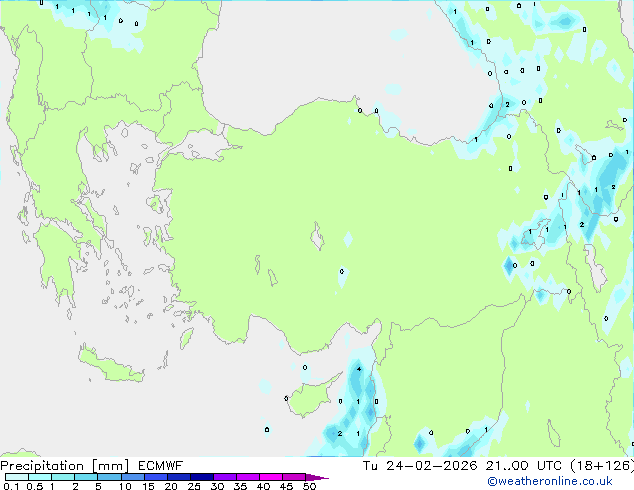Click the 1–2 mm legend color swatch
The width and height of the screenshot is (634, 490).
tap(63, 477)
